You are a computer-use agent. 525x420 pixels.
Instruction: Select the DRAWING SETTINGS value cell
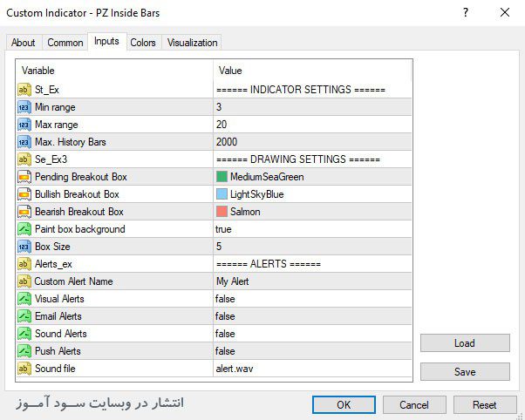pos(313,159)
